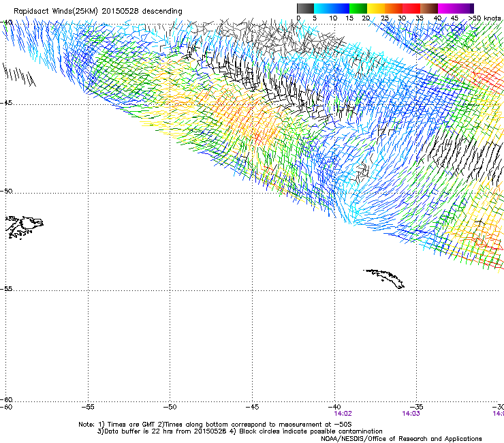Click the legend tick label '25'
The height and width of the screenshot is (443, 504).
click(385, 18)
